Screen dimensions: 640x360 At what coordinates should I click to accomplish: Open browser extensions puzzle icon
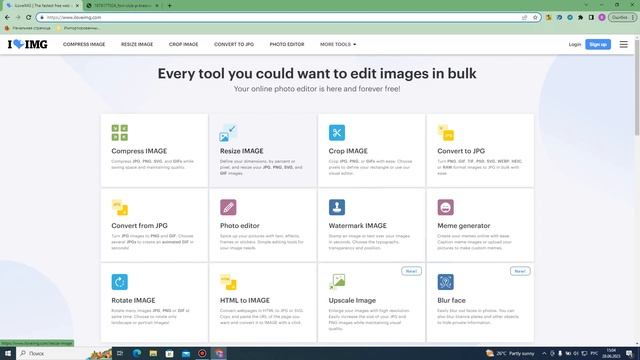pyautogui.click(x=580, y=17)
